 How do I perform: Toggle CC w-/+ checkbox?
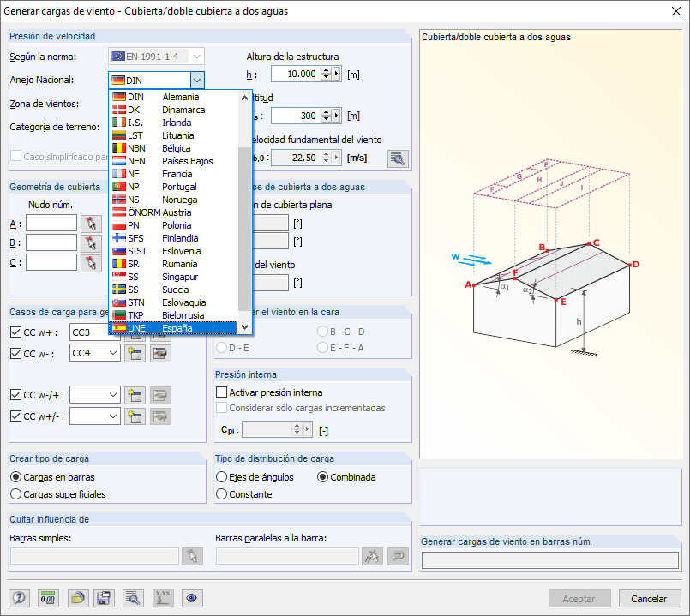[x=15, y=395]
